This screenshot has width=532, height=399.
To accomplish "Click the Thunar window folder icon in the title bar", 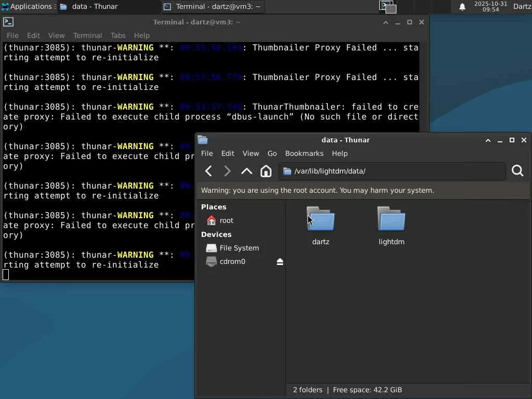I will [x=203, y=140].
